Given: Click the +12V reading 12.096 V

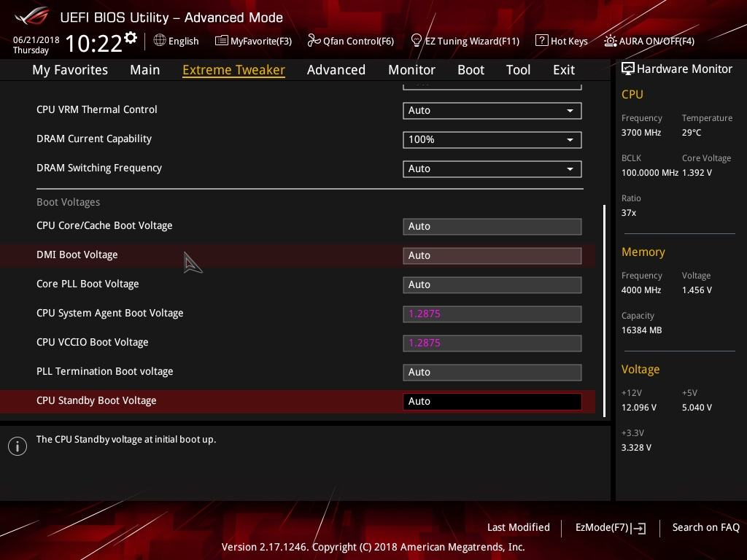Looking at the screenshot, I should pos(639,408).
